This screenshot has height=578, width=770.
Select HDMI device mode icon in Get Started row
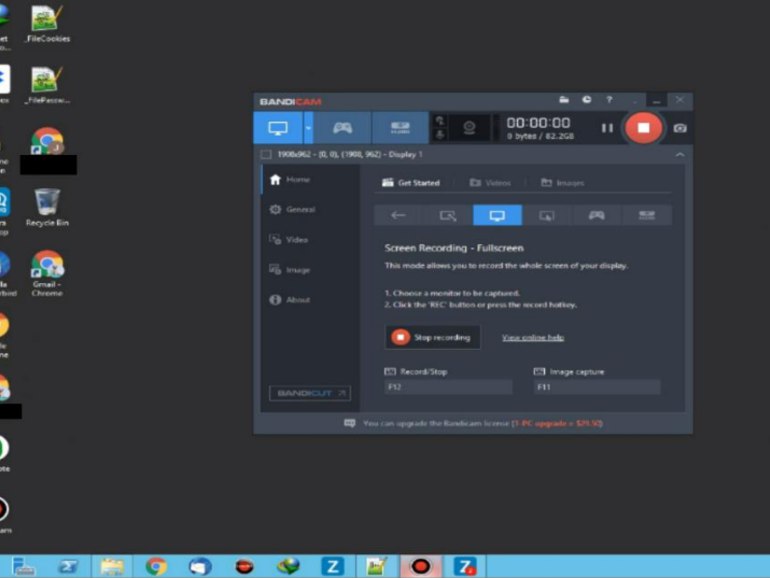(647, 216)
